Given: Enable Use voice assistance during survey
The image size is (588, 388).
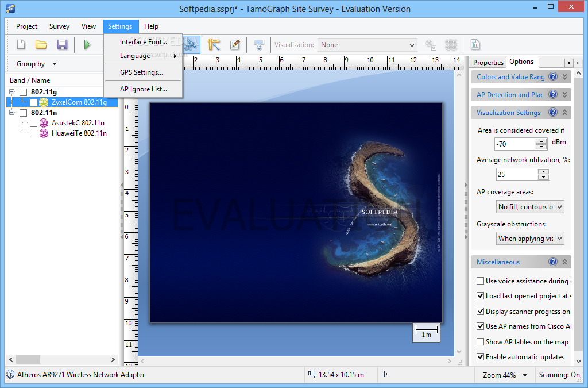Looking at the screenshot, I should pos(480,281).
